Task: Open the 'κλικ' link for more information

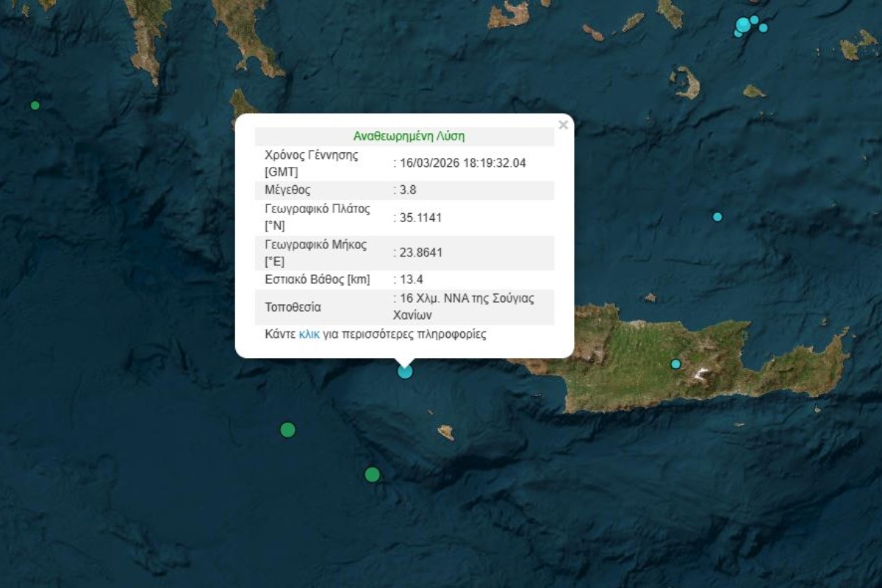Action: (x=309, y=334)
